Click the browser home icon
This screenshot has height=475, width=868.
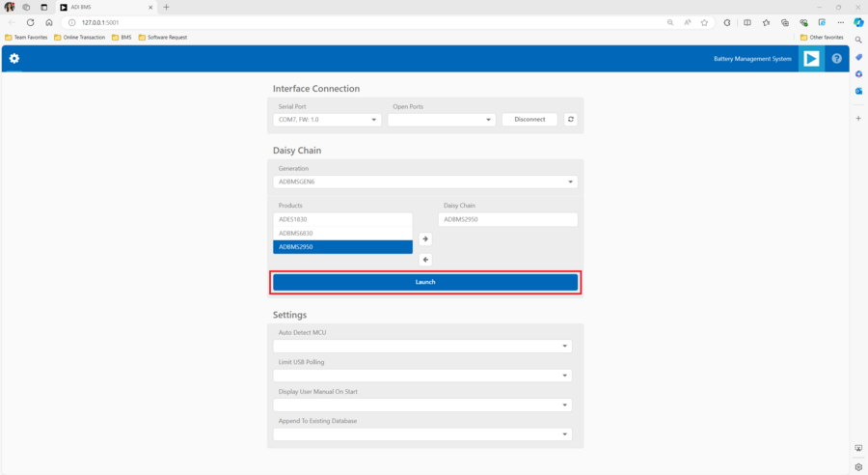(49, 22)
